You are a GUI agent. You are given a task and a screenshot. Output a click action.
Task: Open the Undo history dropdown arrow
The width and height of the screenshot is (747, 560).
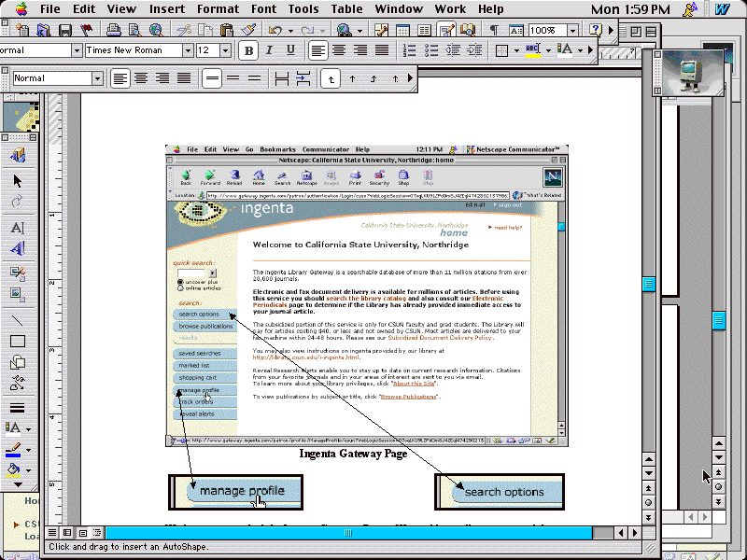tap(290, 31)
